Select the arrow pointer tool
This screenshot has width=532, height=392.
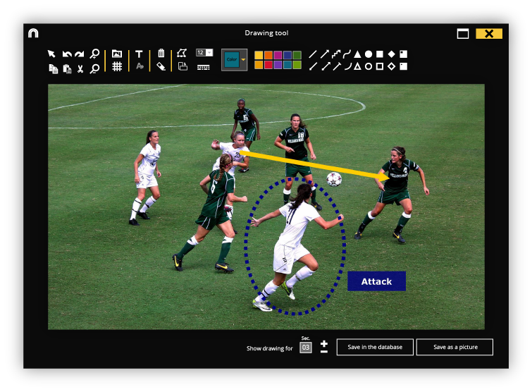[x=51, y=54]
